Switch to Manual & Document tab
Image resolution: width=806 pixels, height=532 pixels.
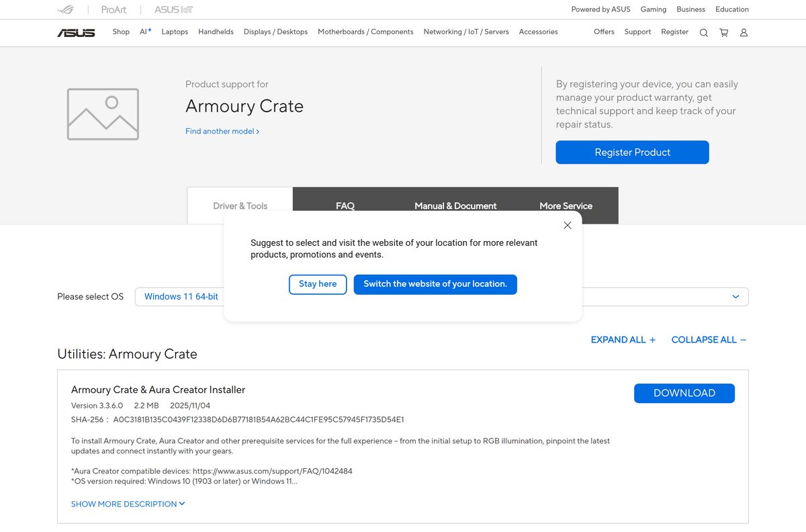point(455,206)
